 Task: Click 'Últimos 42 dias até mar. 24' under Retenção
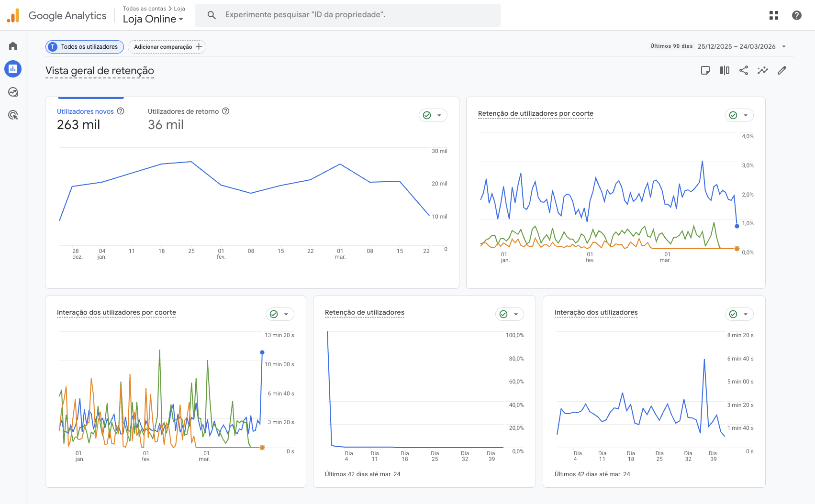(x=363, y=474)
